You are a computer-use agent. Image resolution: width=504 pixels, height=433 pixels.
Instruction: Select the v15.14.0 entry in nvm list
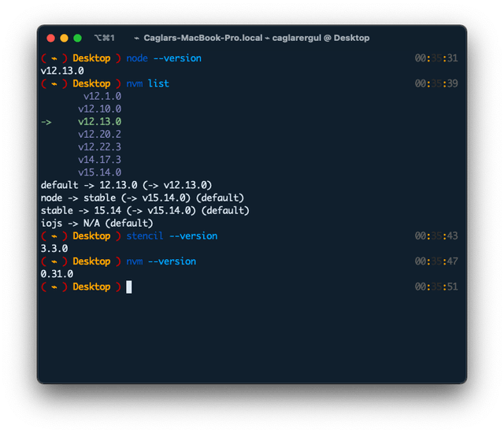[100, 172]
